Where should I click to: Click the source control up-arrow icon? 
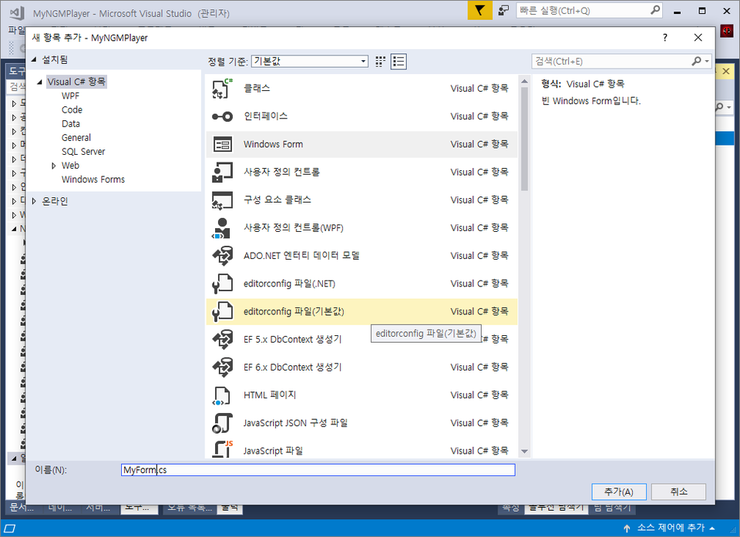pos(627,529)
